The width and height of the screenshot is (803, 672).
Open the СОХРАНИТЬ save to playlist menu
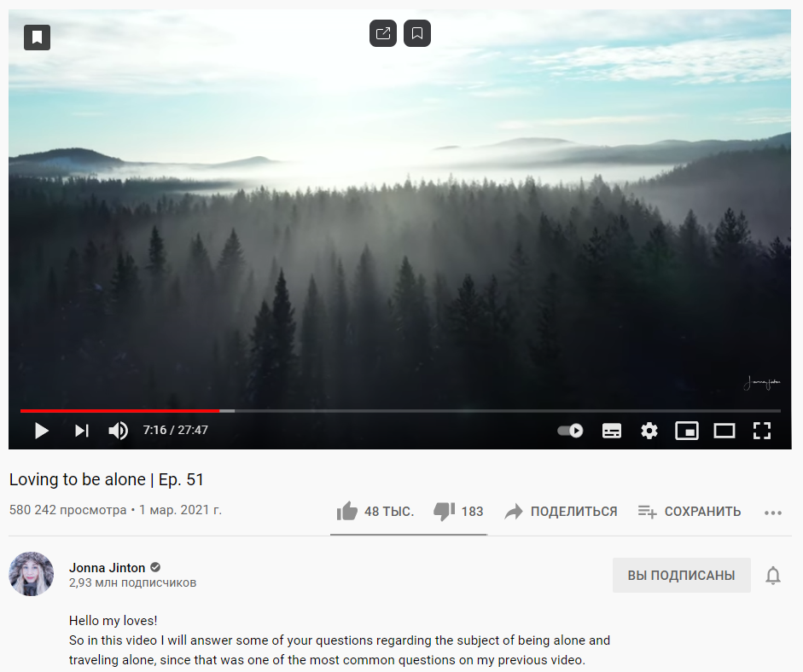pos(690,512)
